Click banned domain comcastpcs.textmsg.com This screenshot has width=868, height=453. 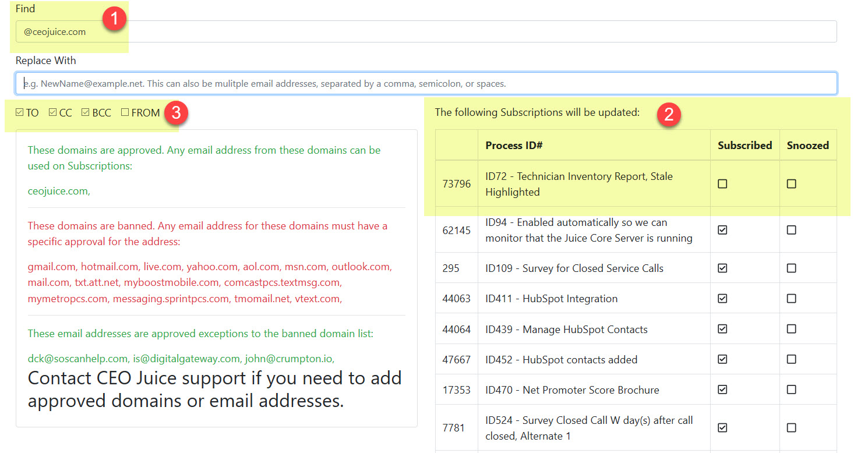click(281, 283)
